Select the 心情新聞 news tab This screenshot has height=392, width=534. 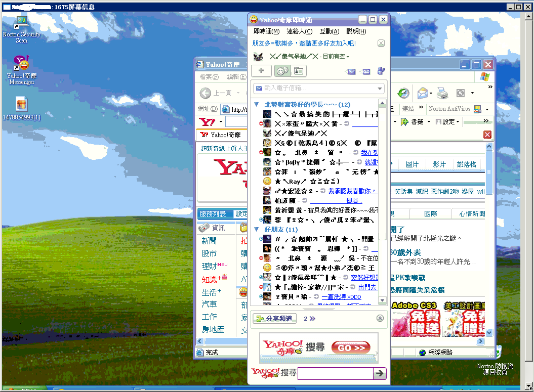(x=472, y=213)
